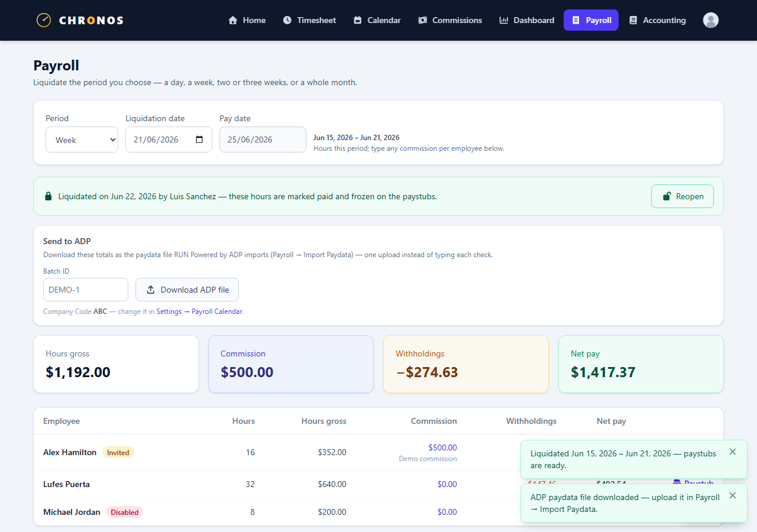Click the Commission total $500.00 card
The height and width of the screenshot is (532, 757).
click(291, 364)
